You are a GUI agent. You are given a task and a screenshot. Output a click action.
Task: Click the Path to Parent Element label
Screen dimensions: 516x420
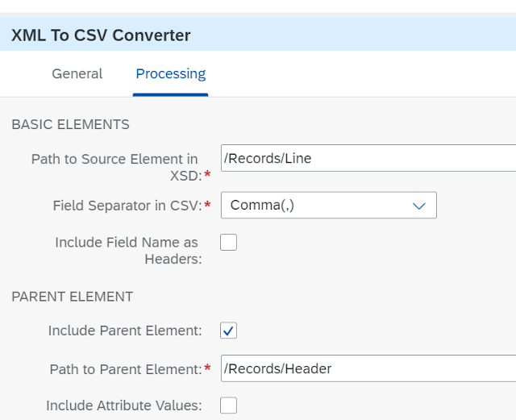pos(126,369)
